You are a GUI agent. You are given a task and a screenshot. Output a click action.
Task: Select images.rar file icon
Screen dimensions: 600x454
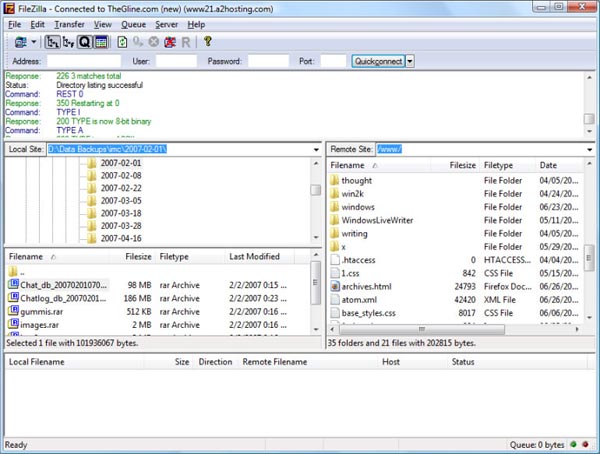tap(13, 324)
